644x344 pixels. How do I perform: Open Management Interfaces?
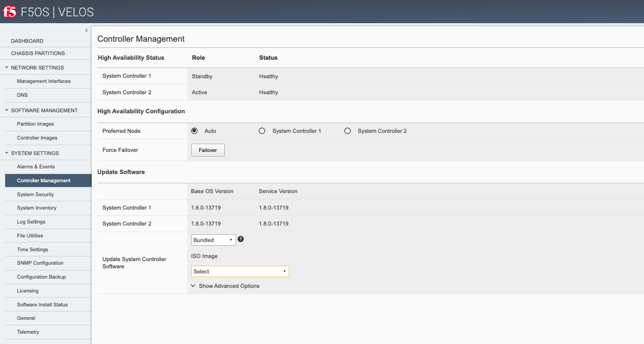(44, 81)
